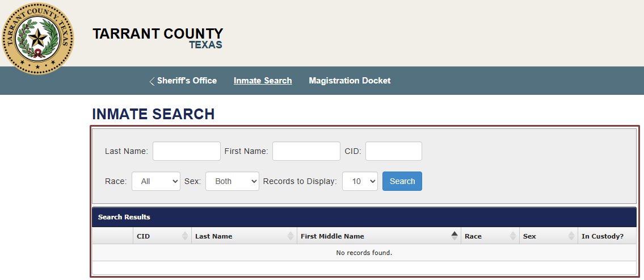Image resolution: width=644 pixels, height=280 pixels.
Task: Open the Race dropdown set to All
Action: (x=156, y=181)
